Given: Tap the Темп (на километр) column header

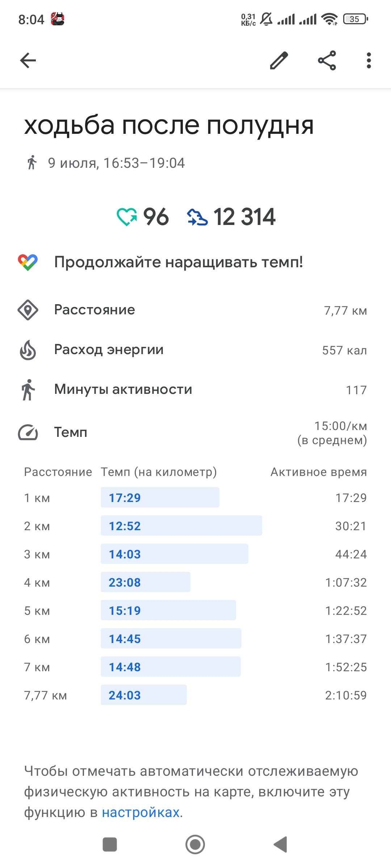Looking at the screenshot, I should [159, 472].
